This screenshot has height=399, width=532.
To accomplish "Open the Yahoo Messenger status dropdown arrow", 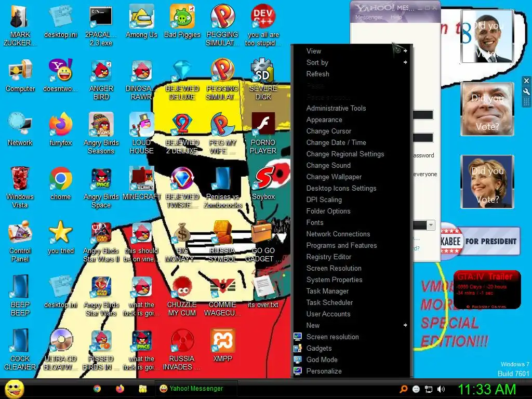I will click(x=431, y=225).
